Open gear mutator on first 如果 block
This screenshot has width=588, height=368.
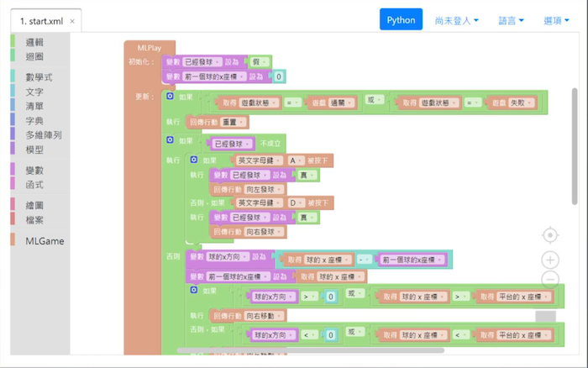click(171, 97)
